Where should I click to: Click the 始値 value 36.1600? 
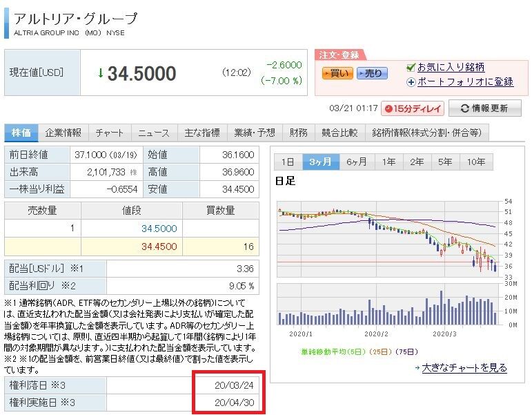pyautogui.click(x=238, y=155)
